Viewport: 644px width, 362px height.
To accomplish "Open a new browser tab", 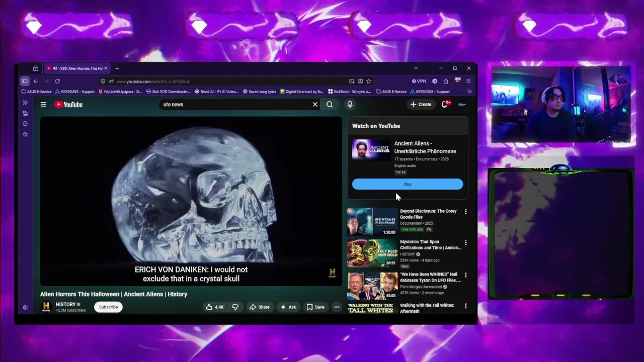I will (x=117, y=68).
